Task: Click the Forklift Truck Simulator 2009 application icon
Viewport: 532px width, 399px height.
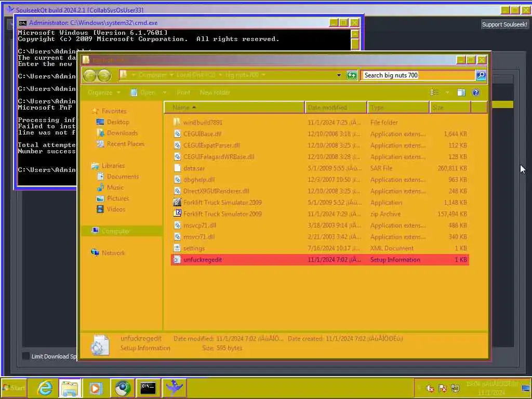Action: click(x=177, y=202)
